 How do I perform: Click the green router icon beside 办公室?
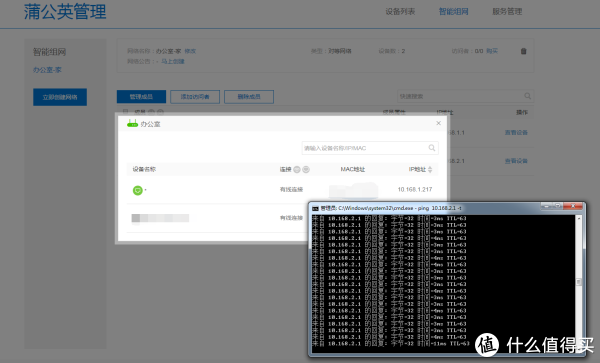pos(132,124)
